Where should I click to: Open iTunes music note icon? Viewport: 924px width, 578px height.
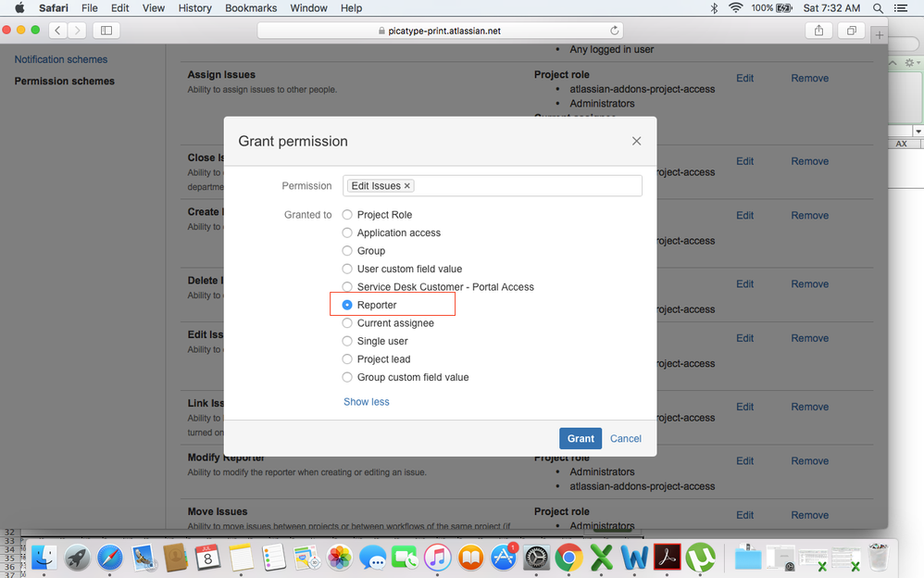pyautogui.click(x=437, y=558)
